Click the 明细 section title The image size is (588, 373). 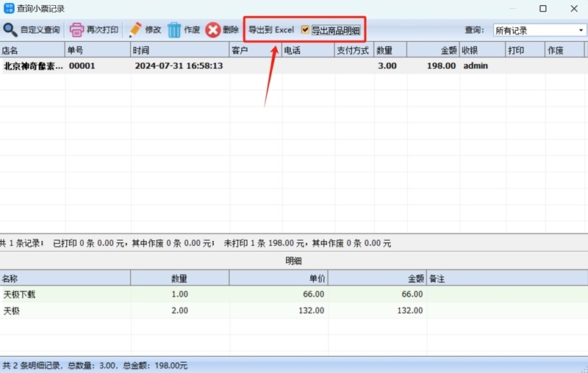(293, 261)
